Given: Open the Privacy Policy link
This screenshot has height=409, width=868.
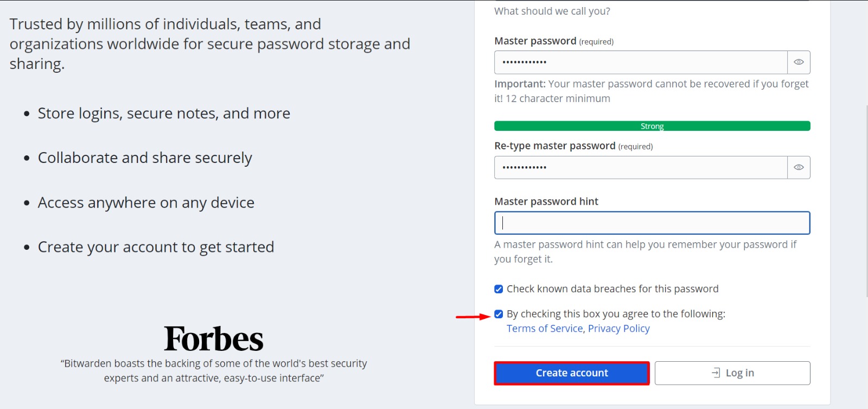Looking at the screenshot, I should 618,328.
